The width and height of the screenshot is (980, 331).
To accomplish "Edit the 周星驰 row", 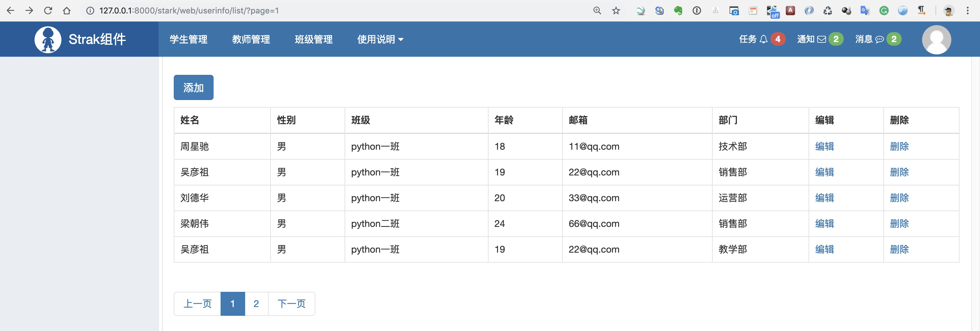I will (x=824, y=146).
